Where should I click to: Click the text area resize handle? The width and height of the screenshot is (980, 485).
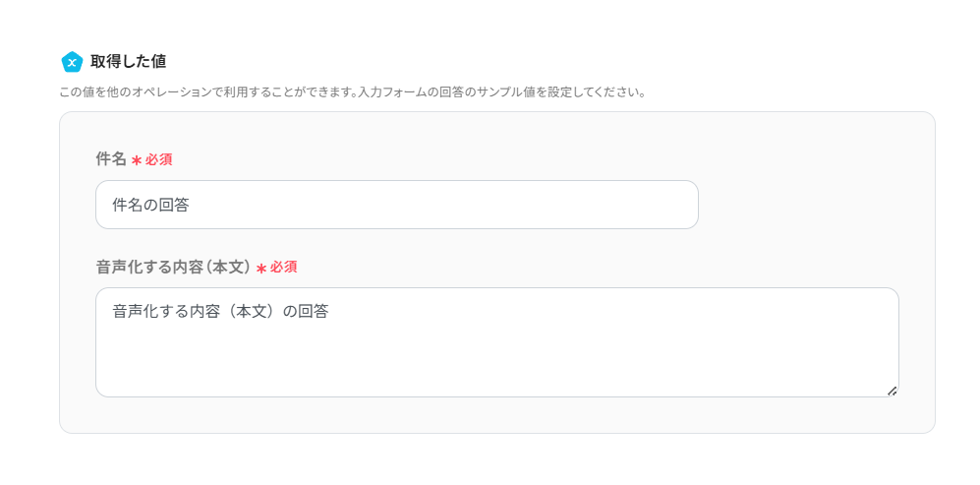[x=892, y=391]
